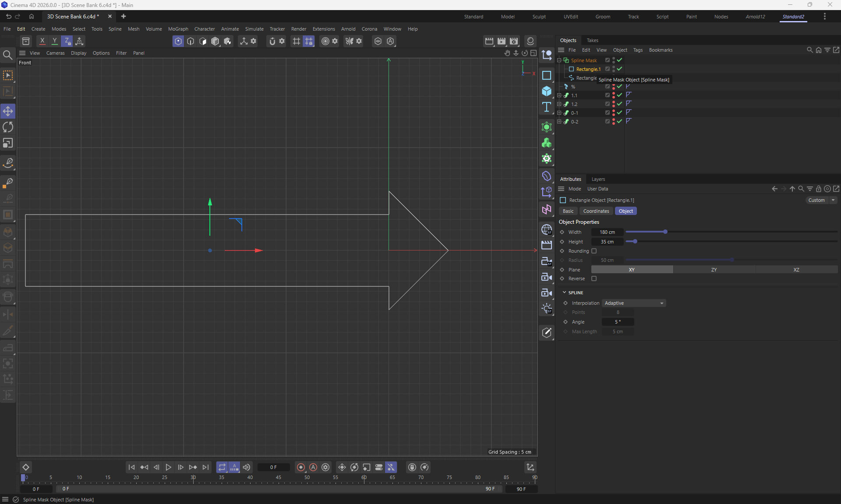Enable the Reverse checkbox

pyautogui.click(x=594, y=278)
